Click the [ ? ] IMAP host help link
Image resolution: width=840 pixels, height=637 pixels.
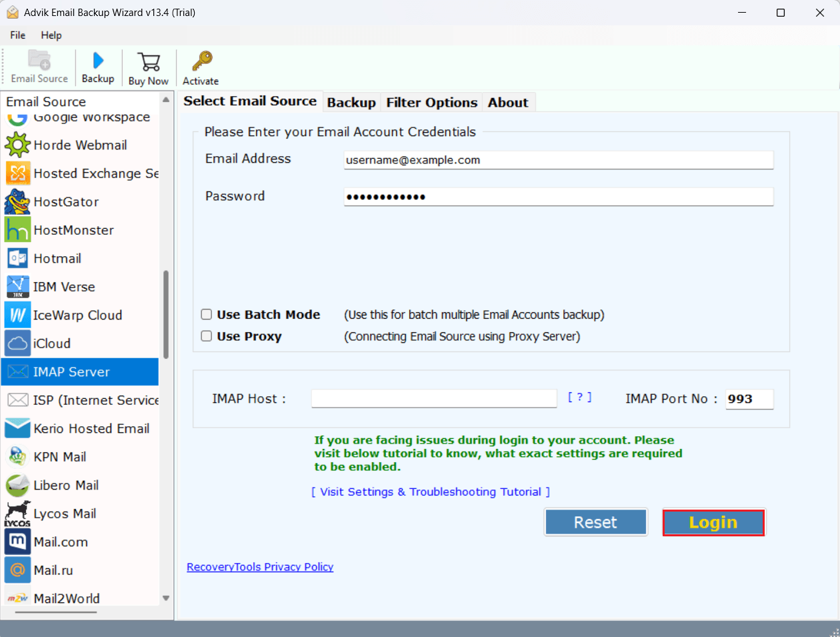point(579,397)
